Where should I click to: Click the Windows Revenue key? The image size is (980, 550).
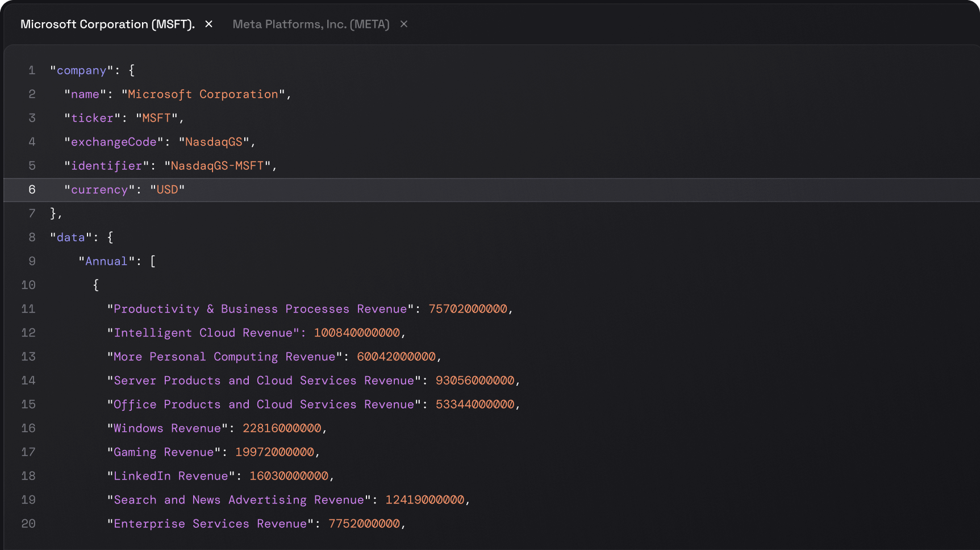(x=167, y=428)
